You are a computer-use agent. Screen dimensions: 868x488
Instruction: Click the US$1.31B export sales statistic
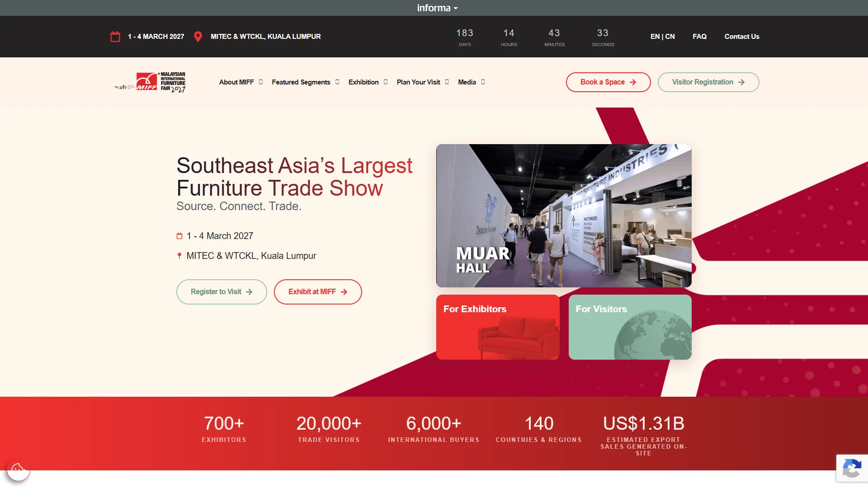[x=644, y=435]
